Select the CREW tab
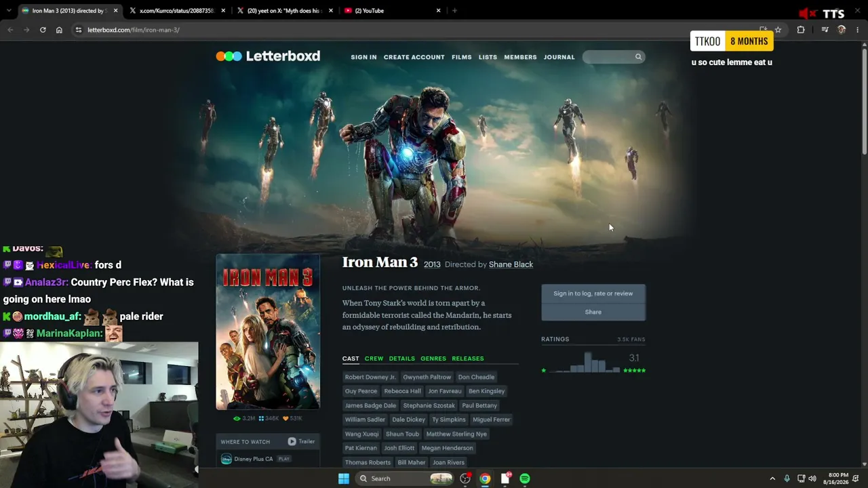 (x=374, y=359)
